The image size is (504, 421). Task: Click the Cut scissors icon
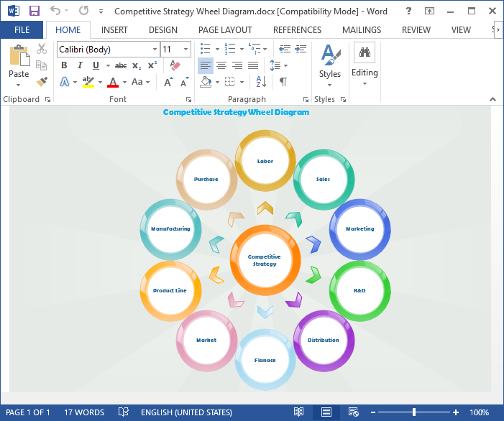point(42,49)
